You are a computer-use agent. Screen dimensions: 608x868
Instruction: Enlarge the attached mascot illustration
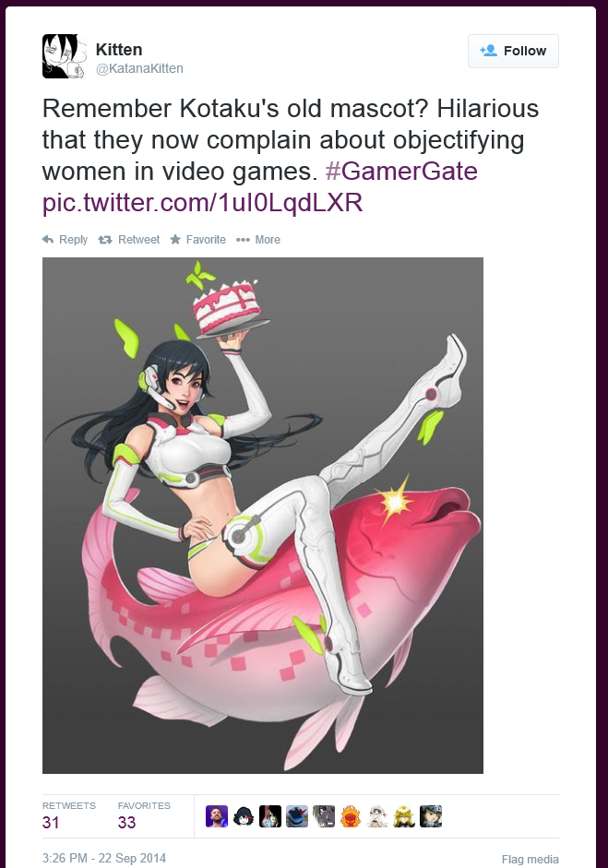point(263,516)
